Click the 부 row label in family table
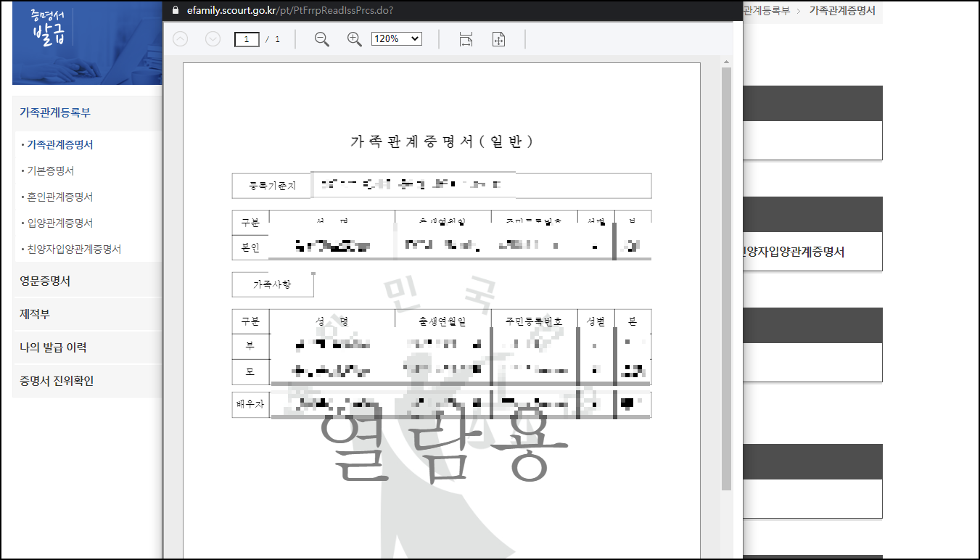The width and height of the screenshot is (980, 560). point(250,345)
